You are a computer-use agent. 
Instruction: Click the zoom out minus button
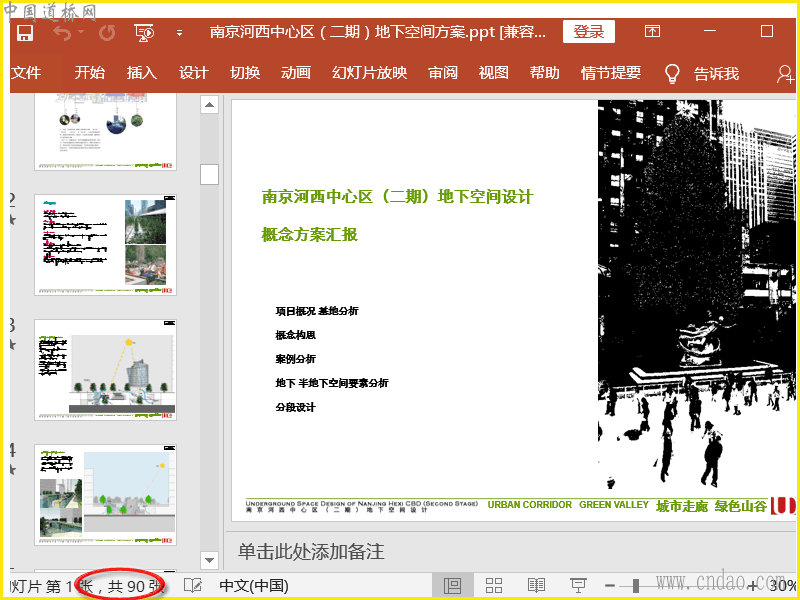[610, 586]
